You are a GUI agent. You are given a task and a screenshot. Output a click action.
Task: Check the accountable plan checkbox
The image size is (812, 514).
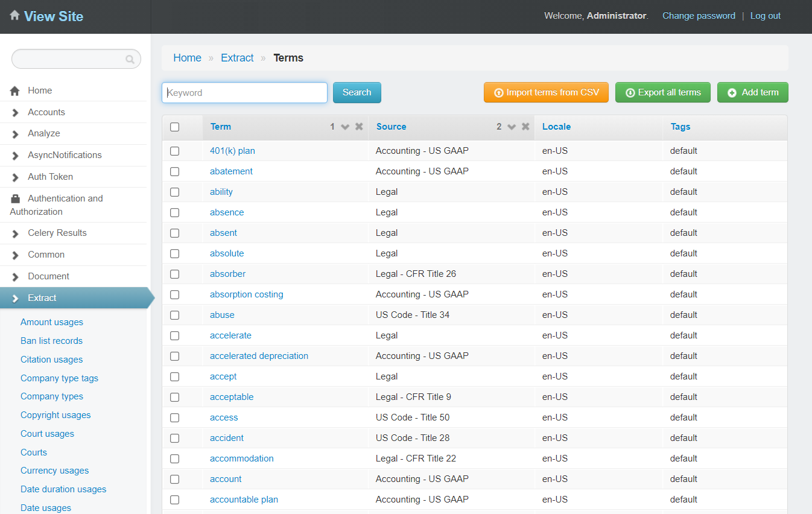(x=175, y=500)
